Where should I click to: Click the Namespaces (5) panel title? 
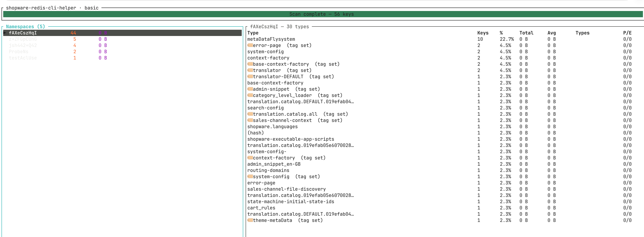point(25,27)
